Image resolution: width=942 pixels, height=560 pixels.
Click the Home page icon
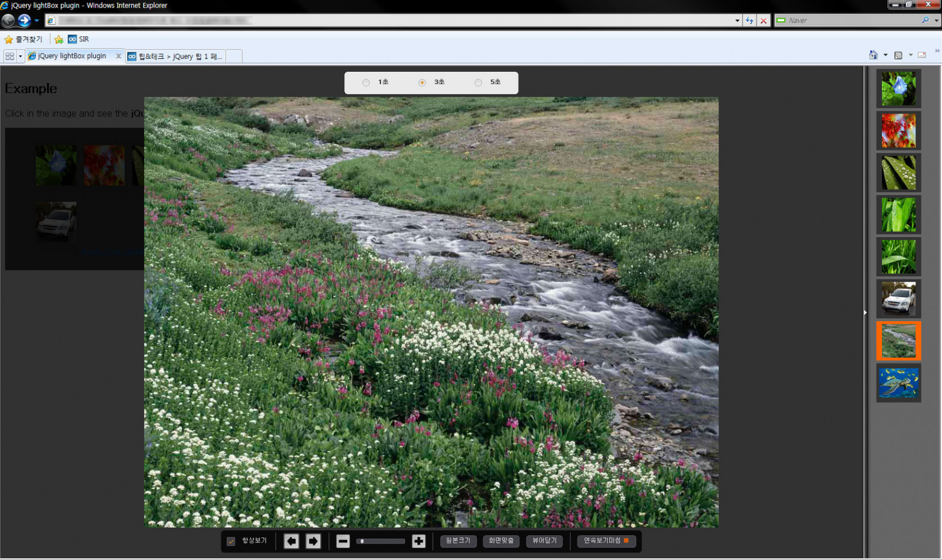point(874,55)
